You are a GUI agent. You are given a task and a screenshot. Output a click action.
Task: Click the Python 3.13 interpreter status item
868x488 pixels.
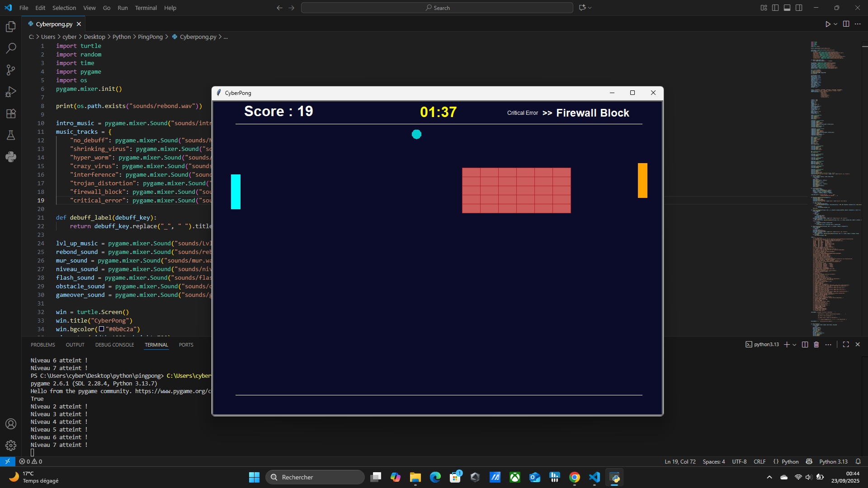click(833, 461)
